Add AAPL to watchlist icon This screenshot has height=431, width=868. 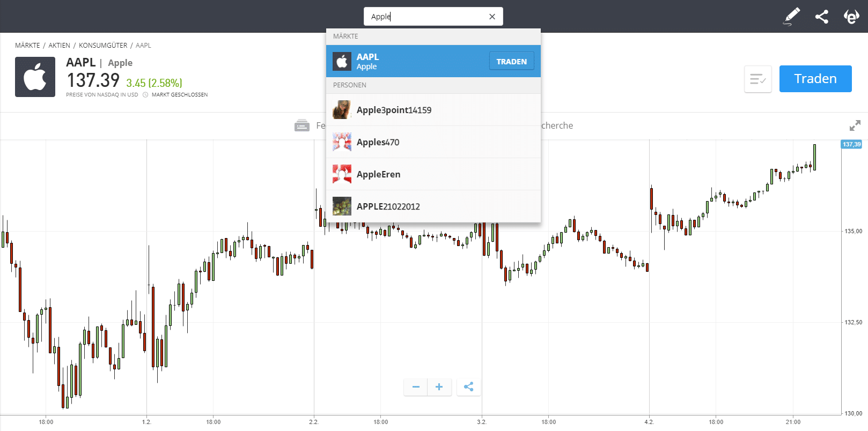pos(758,79)
